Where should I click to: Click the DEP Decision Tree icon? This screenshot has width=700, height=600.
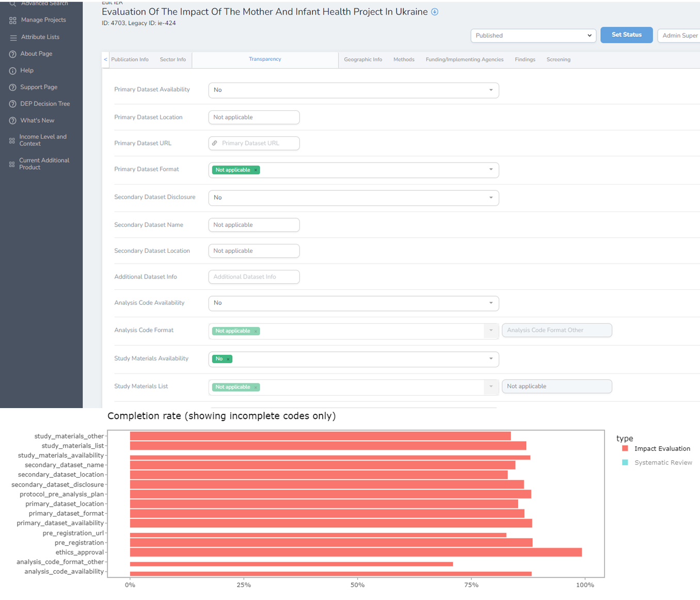pyautogui.click(x=13, y=104)
